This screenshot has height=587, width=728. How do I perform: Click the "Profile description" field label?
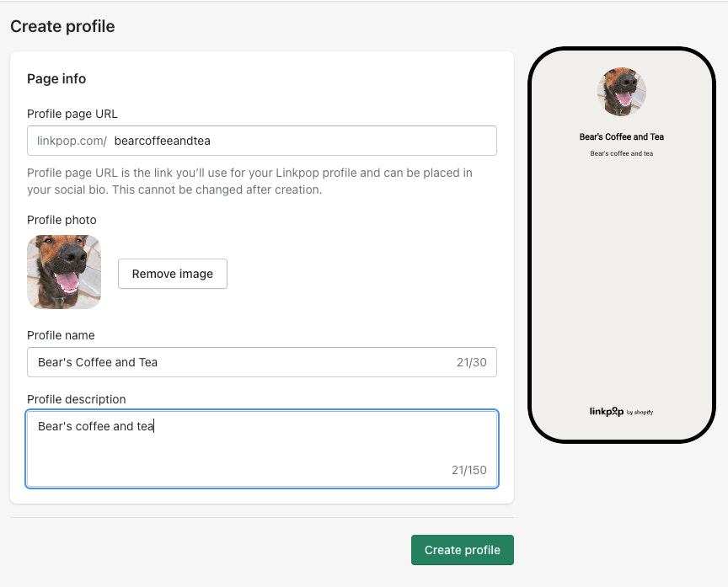click(x=77, y=399)
